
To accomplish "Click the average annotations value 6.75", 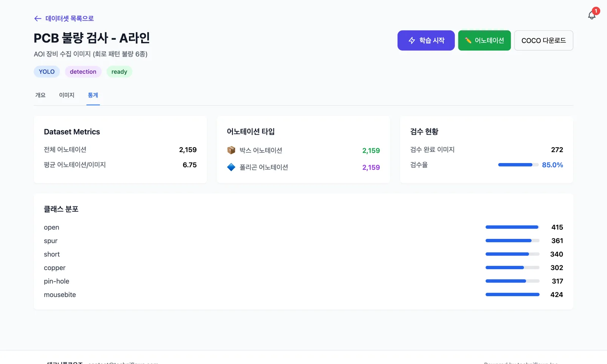I will tap(190, 165).
